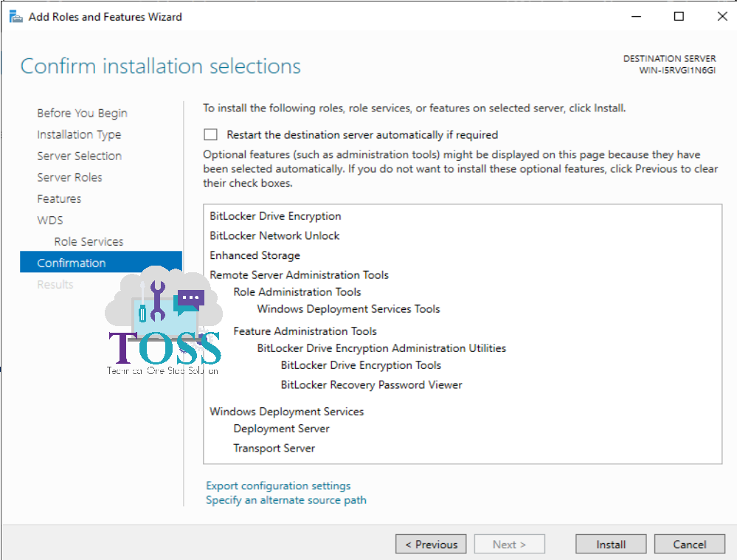Click BitLocker Recovery Password Viewer item
This screenshot has width=737, height=560.
pyautogui.click(x=371, y=384)
